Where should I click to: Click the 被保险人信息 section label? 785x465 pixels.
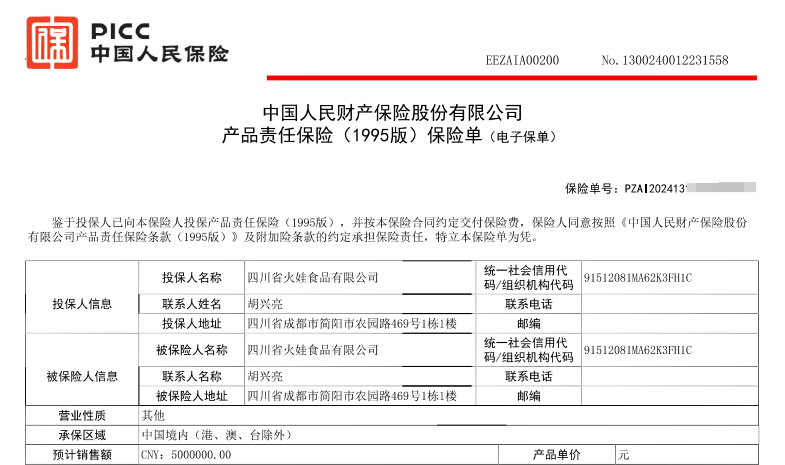(x=82, y=377)
